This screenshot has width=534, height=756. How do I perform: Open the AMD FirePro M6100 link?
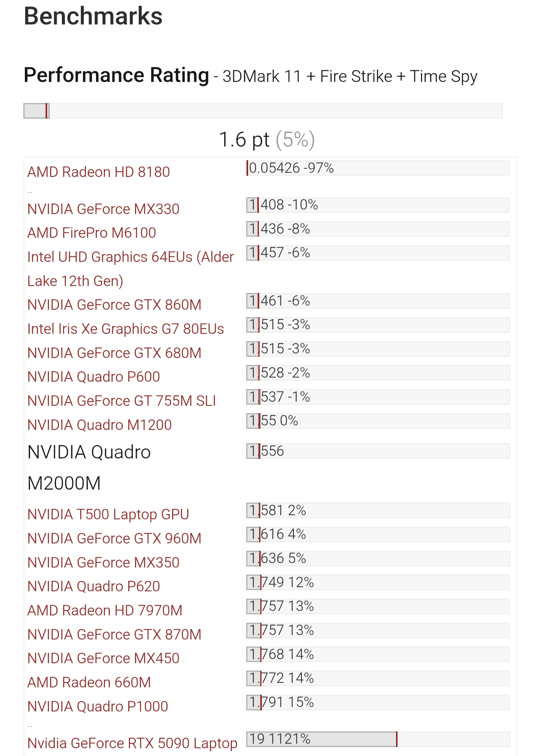pyautogui.click(x=92, y=233)
